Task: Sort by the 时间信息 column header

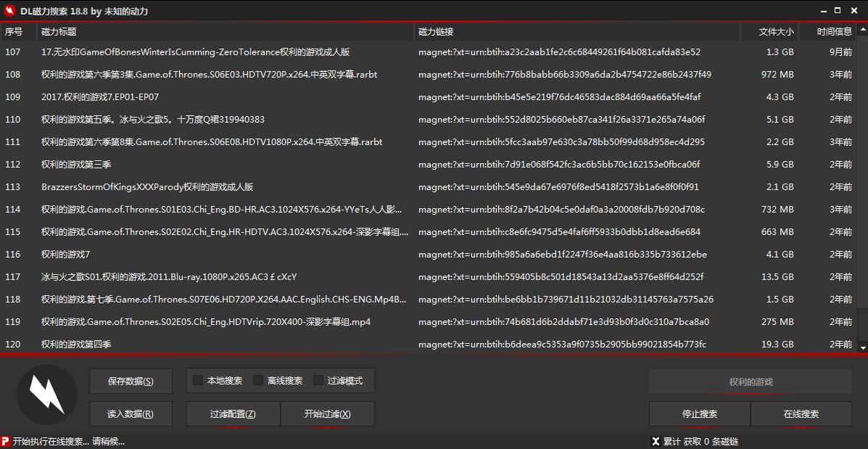Action: click(x=828, y=32)
